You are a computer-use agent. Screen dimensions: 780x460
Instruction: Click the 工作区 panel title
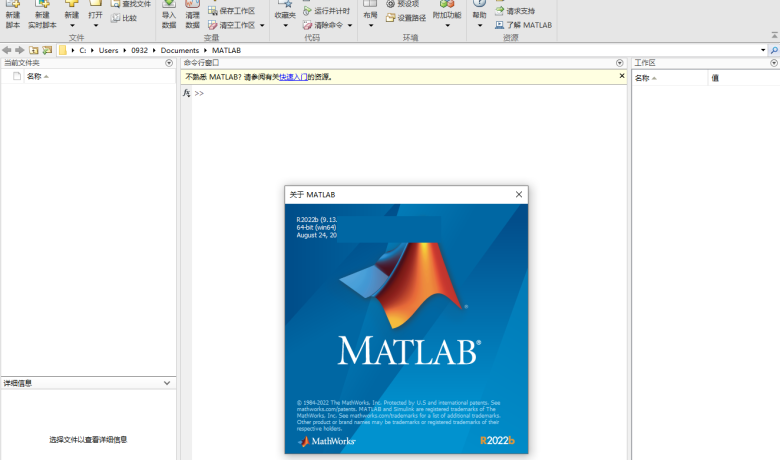pos(645,63)
